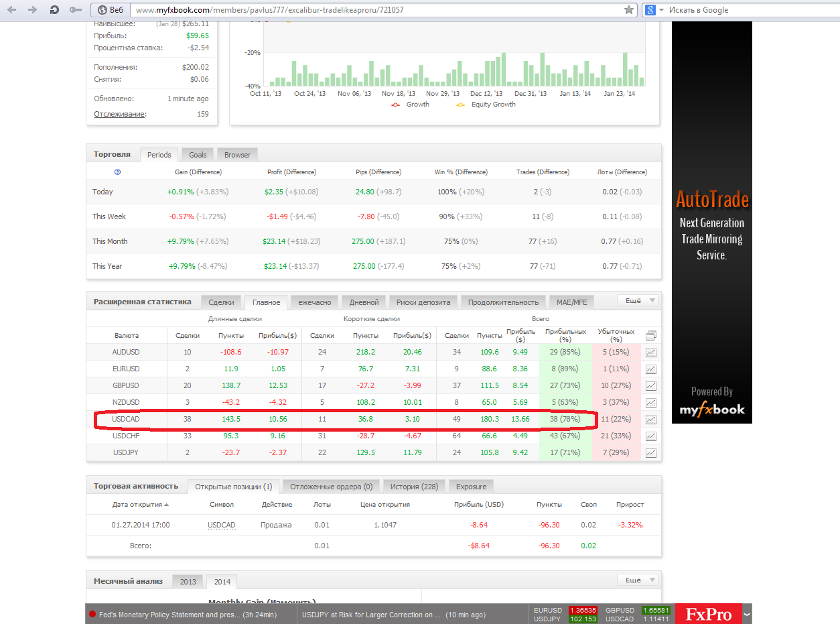Click the Прибыльных (%) column header
This screenshot has height=624, width=840.
565,335
